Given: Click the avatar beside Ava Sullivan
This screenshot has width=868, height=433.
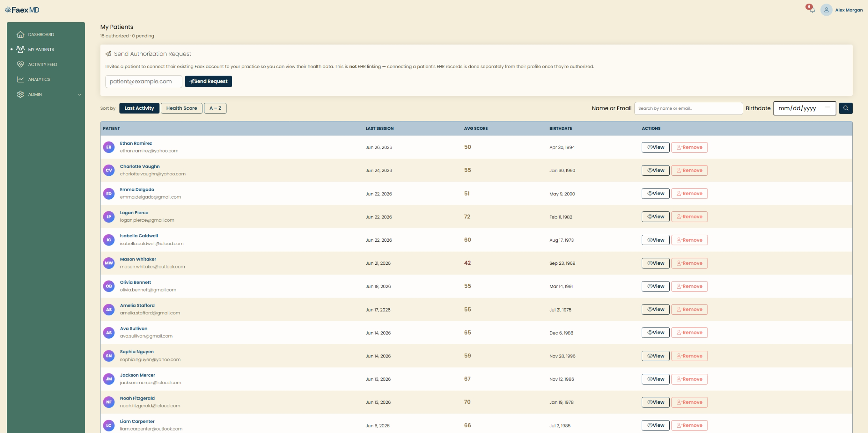Looking at the screenshot, I should pyautogui.click(x=109, y=333).
